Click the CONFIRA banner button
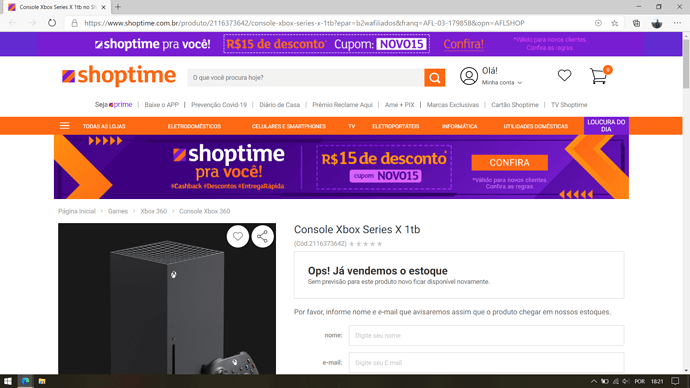The image size is (690, 388). (509, 163)
